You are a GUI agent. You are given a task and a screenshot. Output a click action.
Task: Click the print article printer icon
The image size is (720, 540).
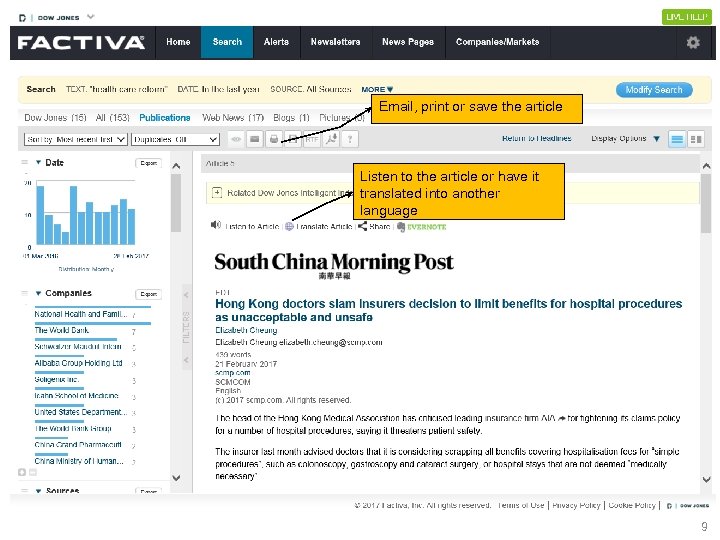tap(274, 139)
